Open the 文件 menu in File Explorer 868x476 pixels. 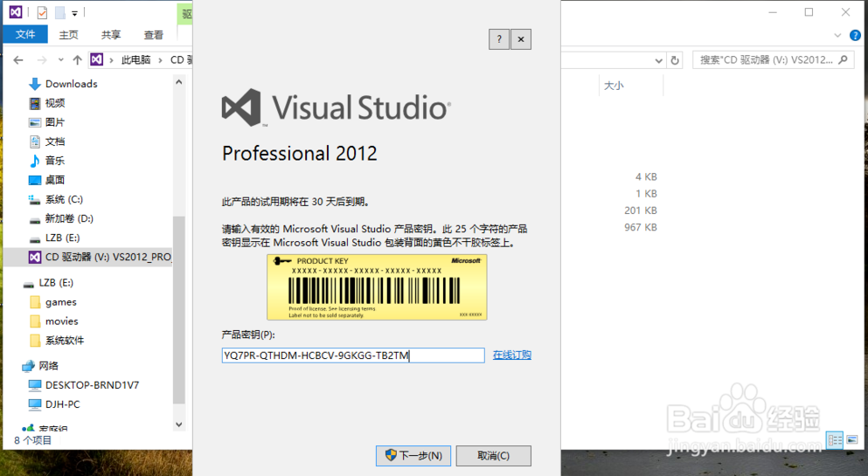[x=24, y=34]
